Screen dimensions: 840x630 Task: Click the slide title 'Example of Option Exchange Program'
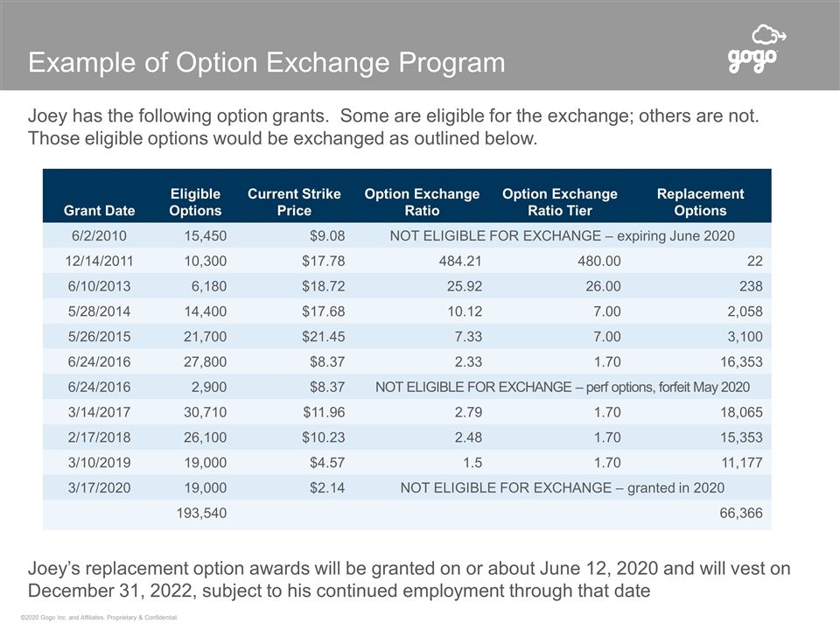pos(267,63)
